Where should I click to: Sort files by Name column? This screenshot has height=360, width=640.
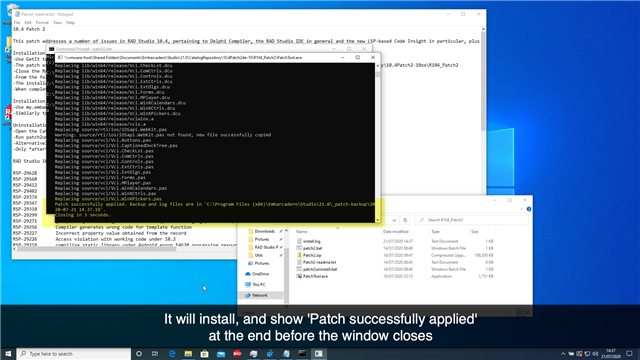(302, 231)
